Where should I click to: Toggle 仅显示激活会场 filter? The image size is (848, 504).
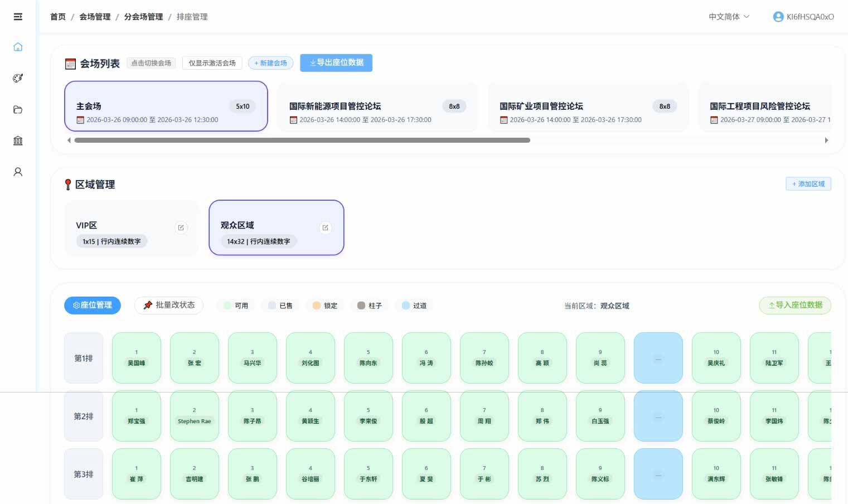pyautogui.click(x=212, y=63)
